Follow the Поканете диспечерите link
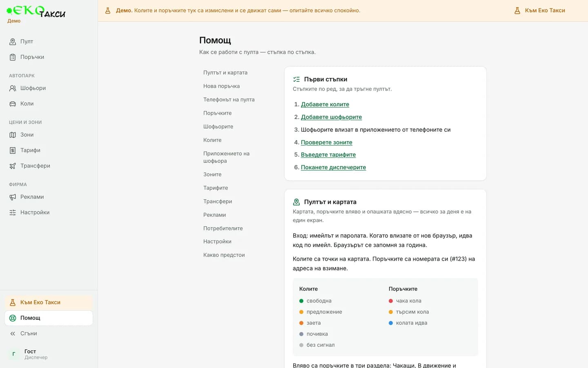588x368 pixels. pyautogui.click(x=333, y=167)
